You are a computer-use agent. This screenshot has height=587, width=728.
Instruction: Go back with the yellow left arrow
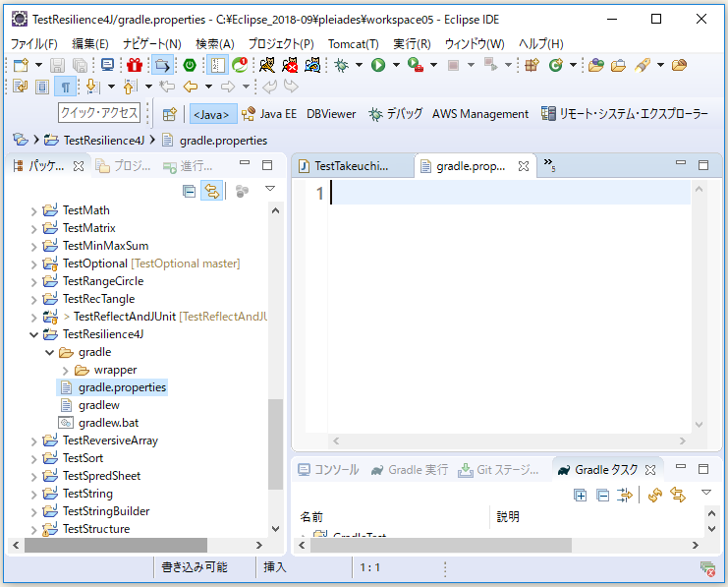(191, 87)
